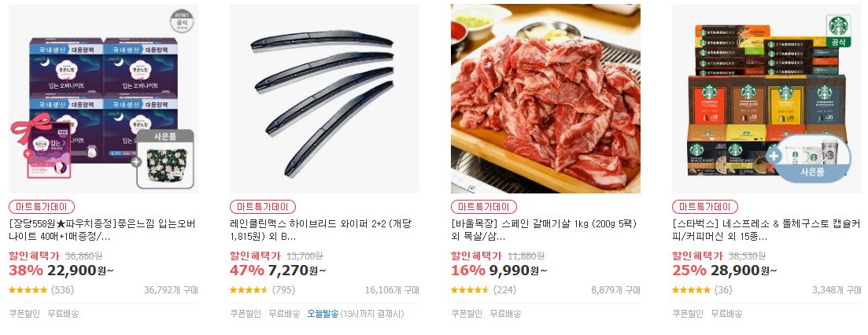The width and height of the screenshot is (868, 335).
Task: Open the Starbucks capsule coffee product image
Action: click(x=766, y=99)
